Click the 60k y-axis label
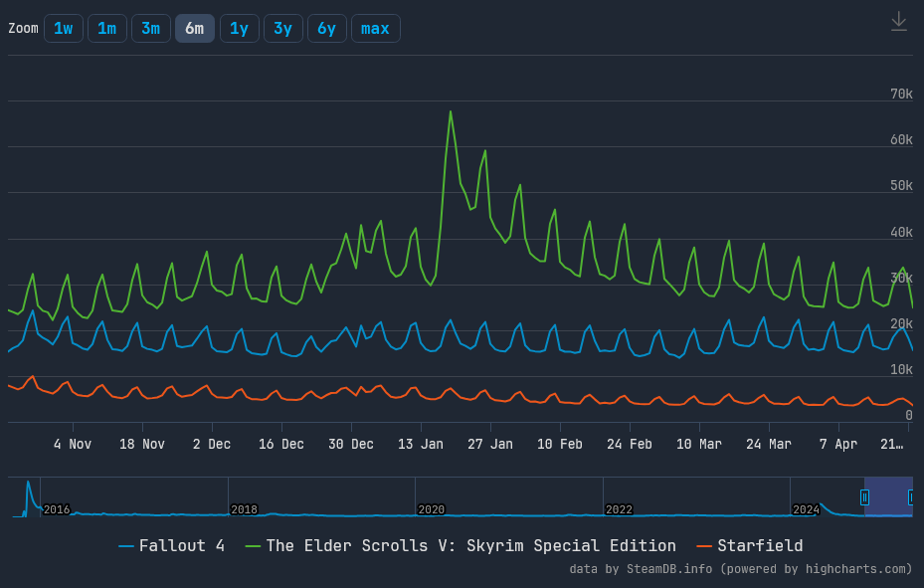The width and height of the screenshot is (924, 588). pos(901,140)
